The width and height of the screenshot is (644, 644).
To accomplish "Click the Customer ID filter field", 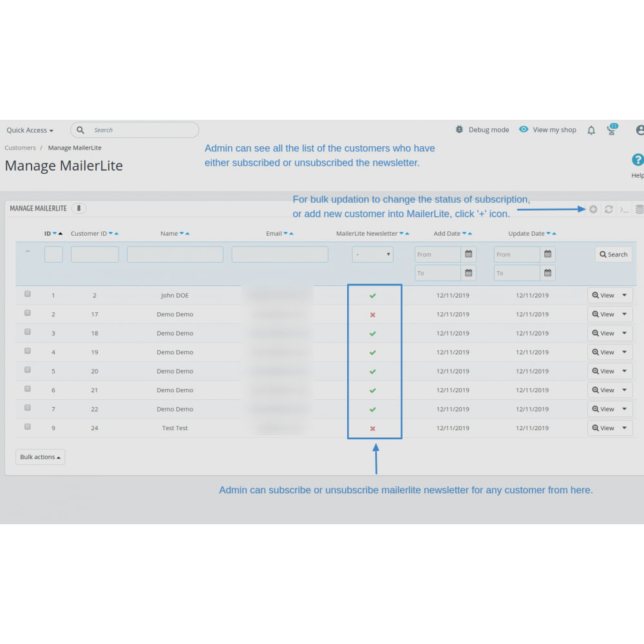I will click(x=95, y=254).
